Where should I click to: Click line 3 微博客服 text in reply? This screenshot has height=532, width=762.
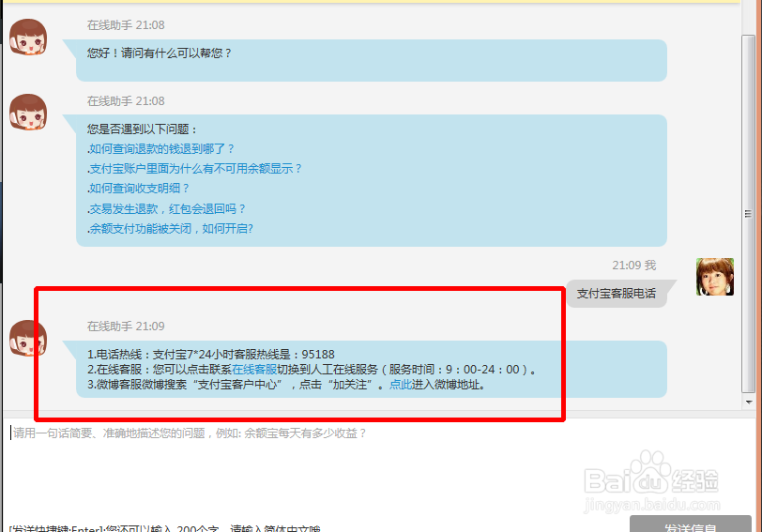click(286, 385)
